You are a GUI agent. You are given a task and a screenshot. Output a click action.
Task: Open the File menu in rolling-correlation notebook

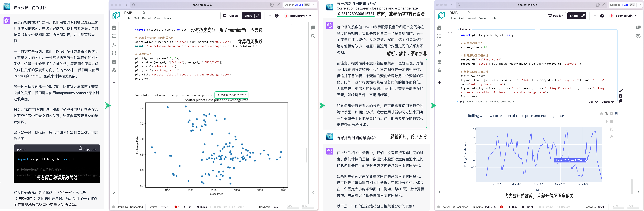[x=453, y=18]
